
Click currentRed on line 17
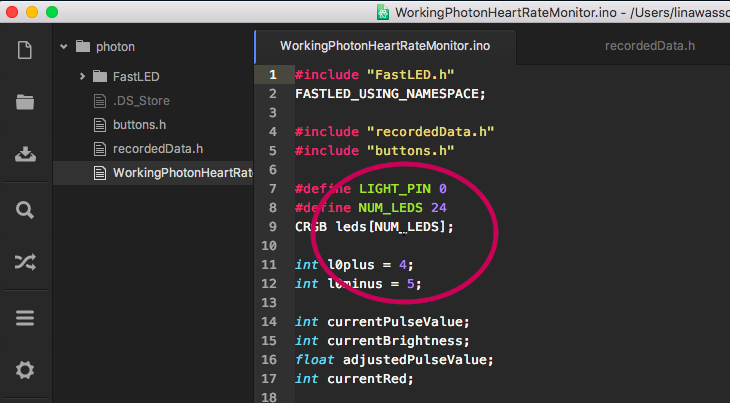367,379
